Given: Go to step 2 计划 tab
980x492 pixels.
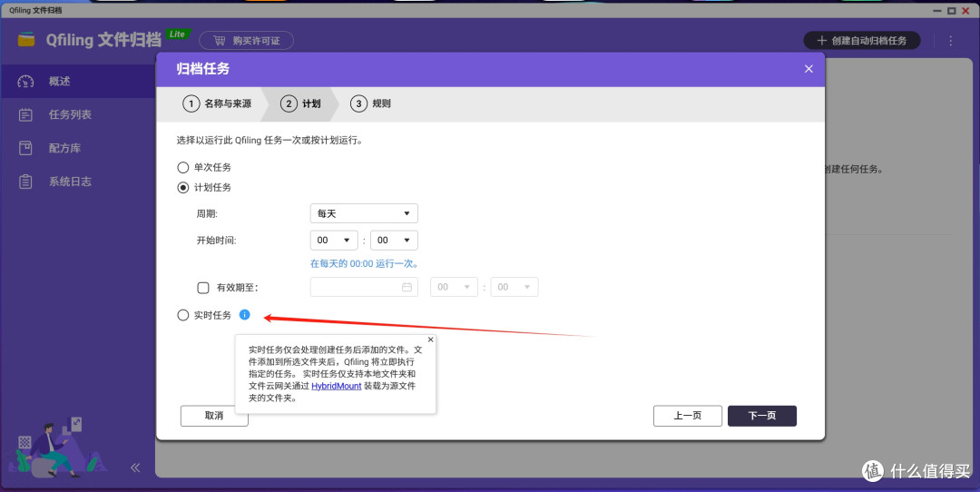Looking at the screenshot, I should (300, 103).
